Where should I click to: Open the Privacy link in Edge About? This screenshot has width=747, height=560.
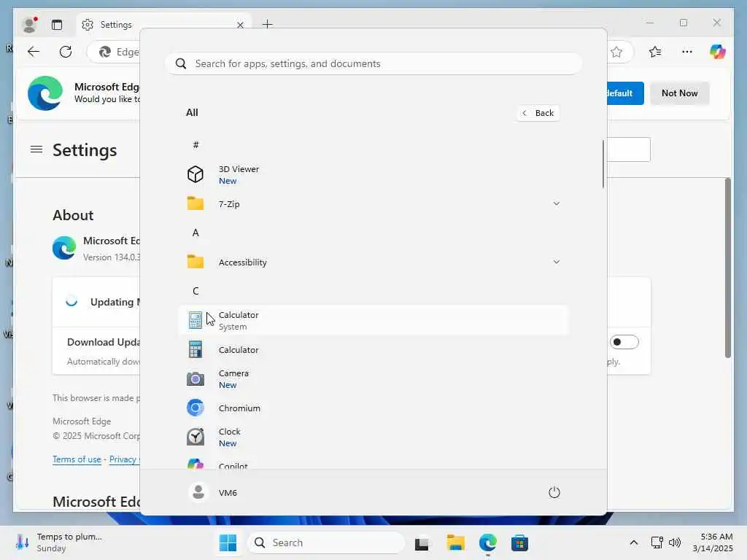tap(123, 459)
